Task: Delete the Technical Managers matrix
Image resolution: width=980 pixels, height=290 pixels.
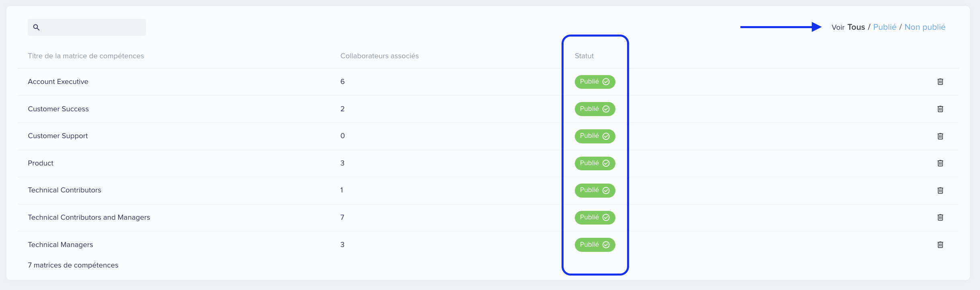Action: click(940, 245)
